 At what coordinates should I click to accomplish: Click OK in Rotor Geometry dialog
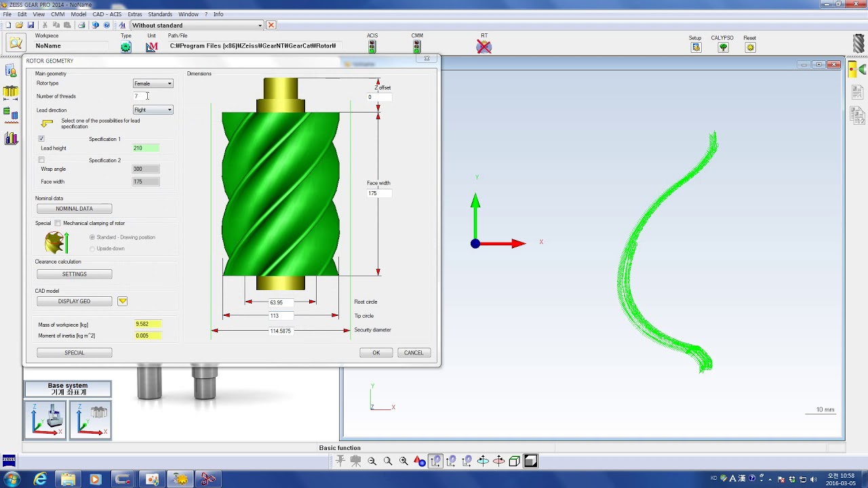click(x=376, y=352)
